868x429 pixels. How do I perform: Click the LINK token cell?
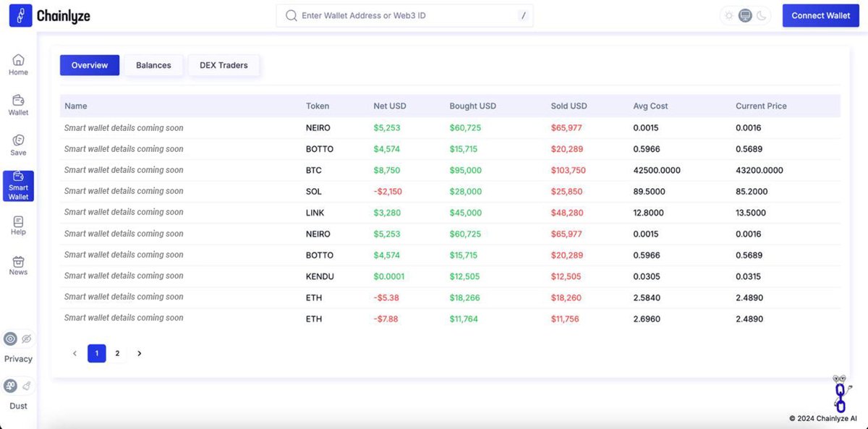click(x=315, y=213)
